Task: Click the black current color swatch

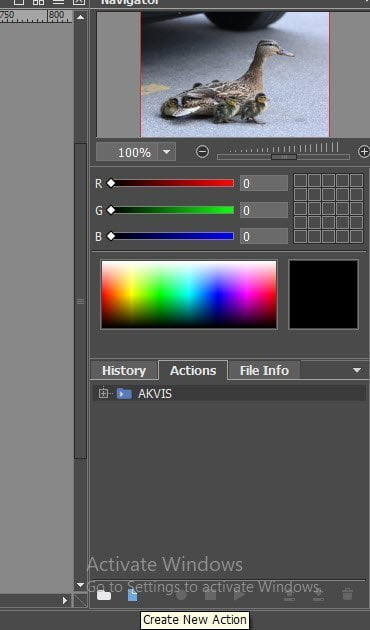Action: coord(323,295)
